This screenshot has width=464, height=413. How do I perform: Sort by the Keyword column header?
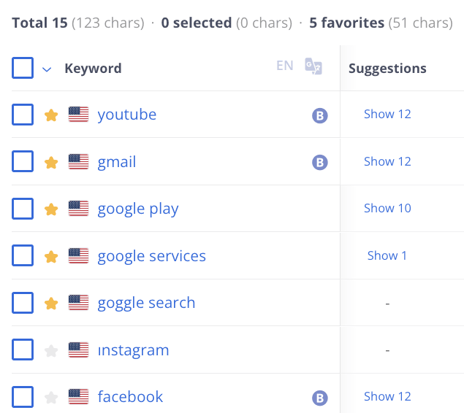tap(93, 68)
